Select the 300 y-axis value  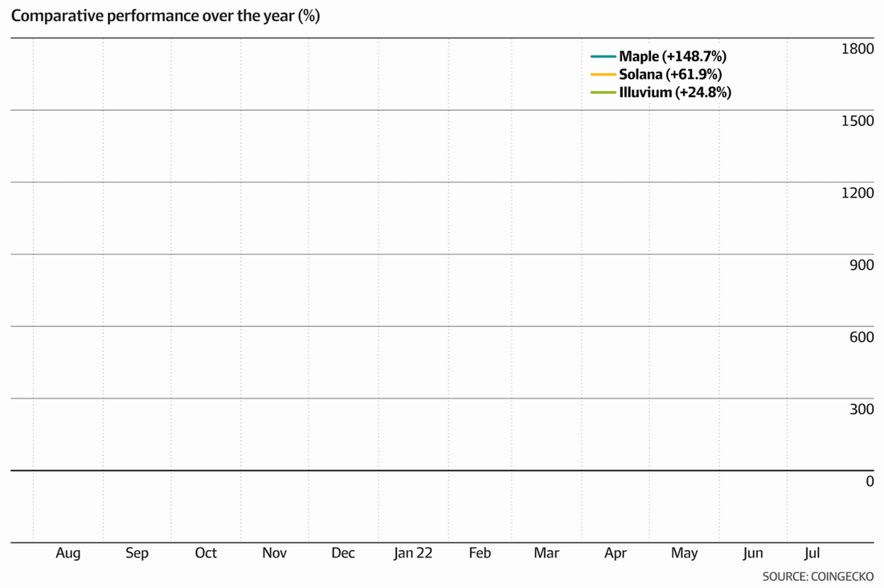(861, 409)
